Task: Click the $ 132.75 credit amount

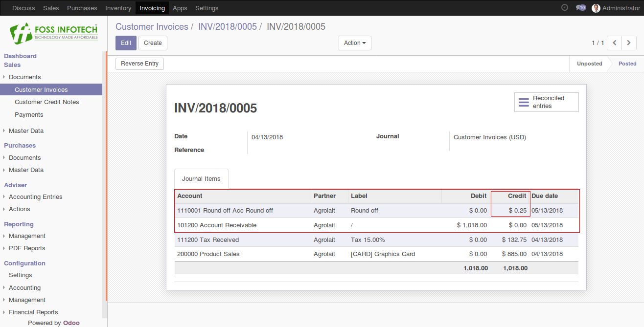Action: (514, 240)
